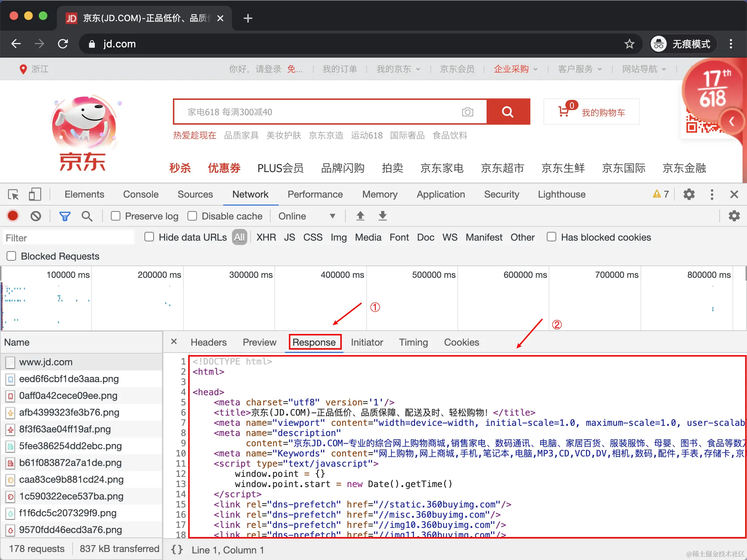Click the Import HAR file upload arrow
This screenshot has width=747, height=560.
360,216
